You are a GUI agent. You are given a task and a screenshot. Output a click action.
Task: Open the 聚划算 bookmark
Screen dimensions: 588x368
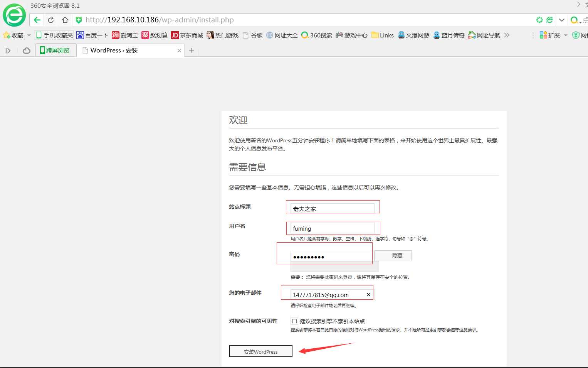[155, 35]
